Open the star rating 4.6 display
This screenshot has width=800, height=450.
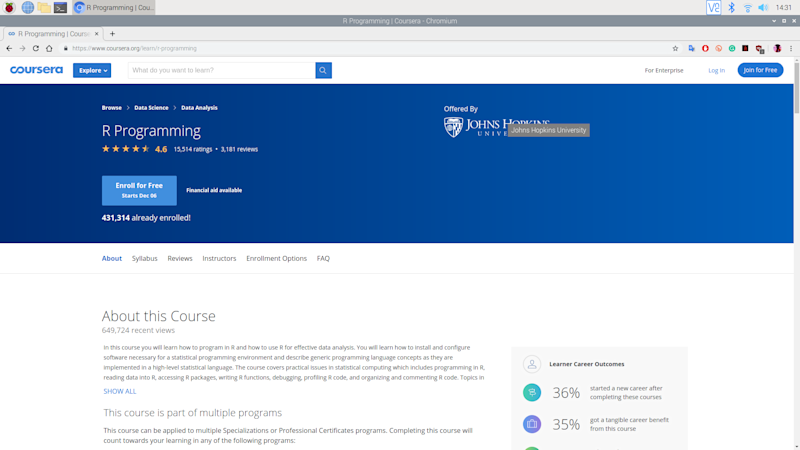click(x=135, y=149)
